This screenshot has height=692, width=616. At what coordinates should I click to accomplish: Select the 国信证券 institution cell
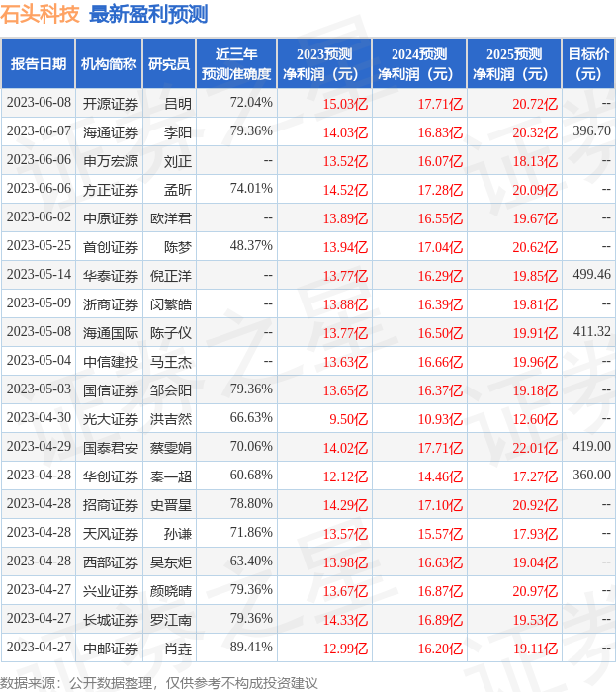(111, 390)
